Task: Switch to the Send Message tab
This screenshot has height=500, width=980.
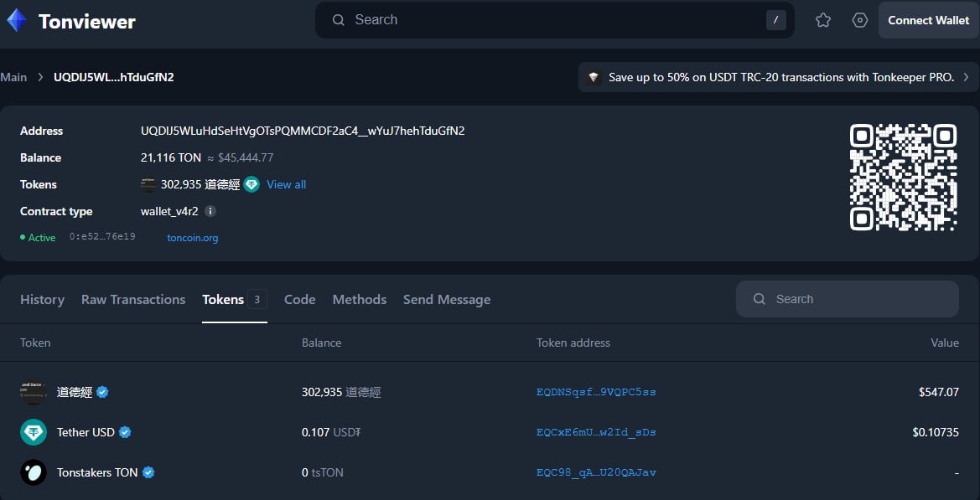Action: 447,300
